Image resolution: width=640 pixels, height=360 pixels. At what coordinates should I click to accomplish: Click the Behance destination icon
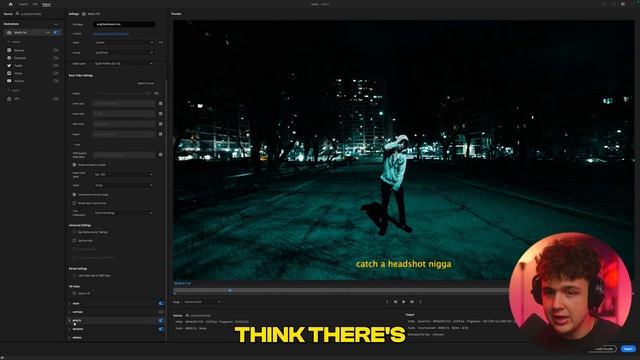9,50
